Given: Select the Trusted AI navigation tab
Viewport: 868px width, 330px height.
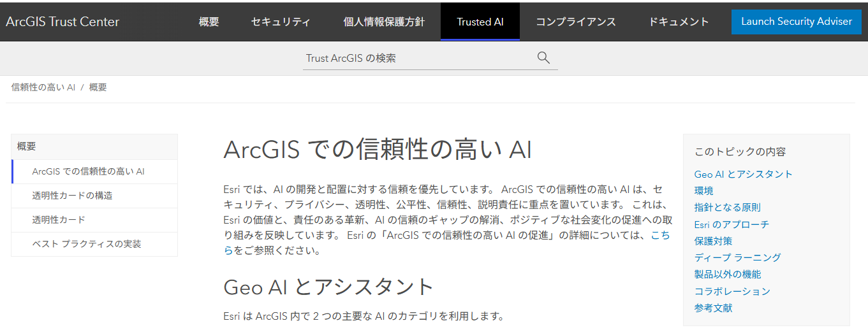Looking at the screenshot, I should [480, 22].
